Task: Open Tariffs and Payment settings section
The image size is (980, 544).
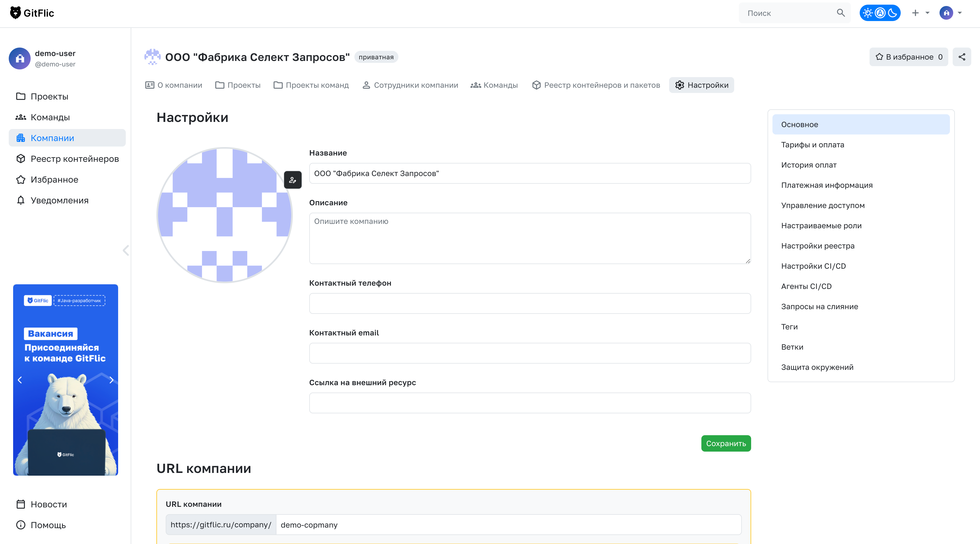Action: (812, 145)
